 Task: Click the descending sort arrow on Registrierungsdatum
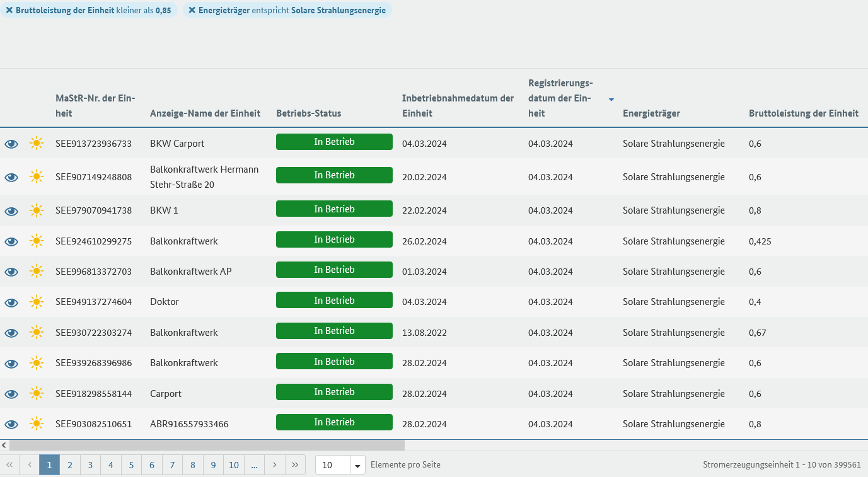coord(611,100)
